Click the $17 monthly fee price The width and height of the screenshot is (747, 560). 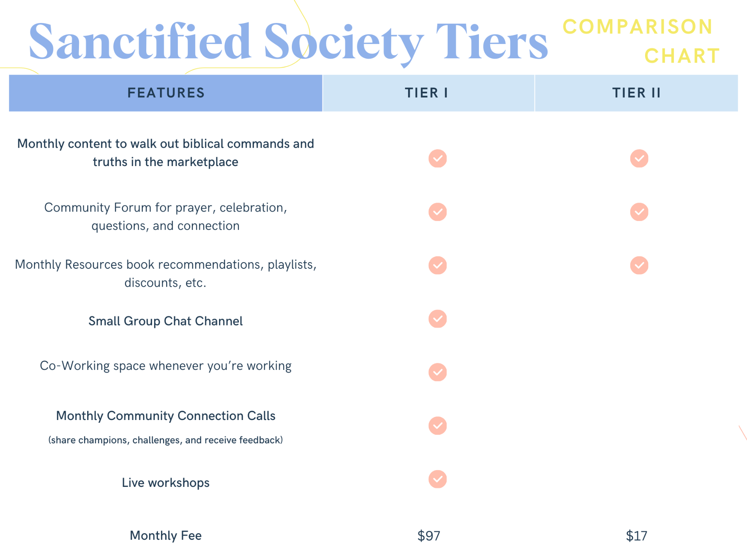636,536
